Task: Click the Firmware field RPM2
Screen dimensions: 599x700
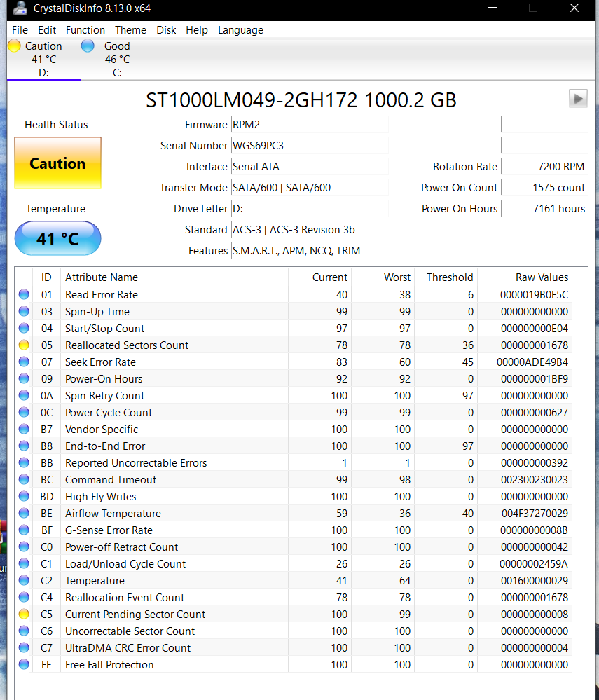Action: tap(310, 125)
